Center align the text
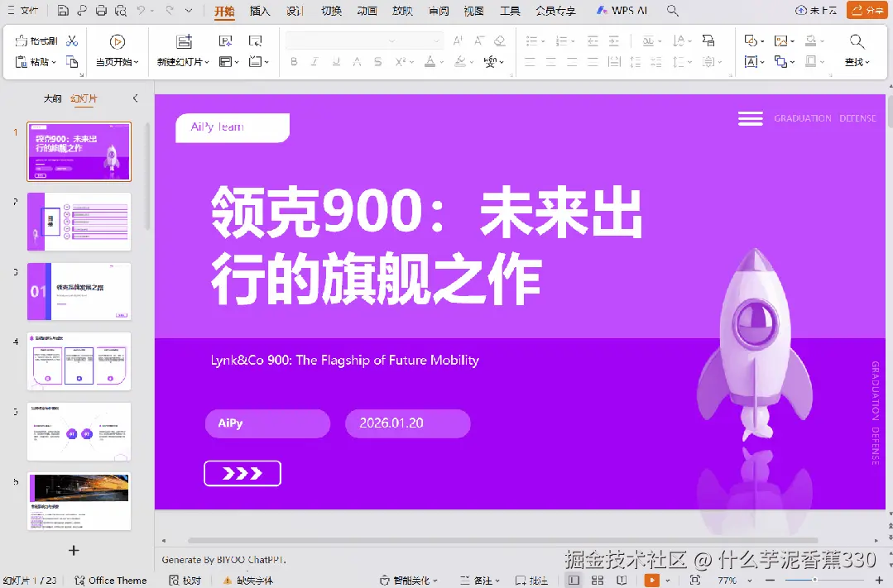Screen dimensions: 893x588 (550, 61)
